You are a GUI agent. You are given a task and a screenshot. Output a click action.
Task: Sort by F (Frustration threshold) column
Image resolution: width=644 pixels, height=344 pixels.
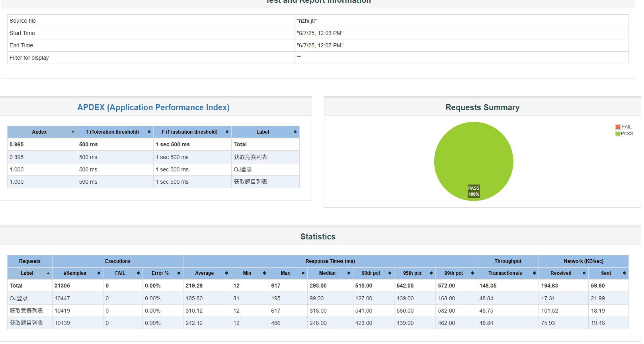pyautogui.click(x=192, y=132)
